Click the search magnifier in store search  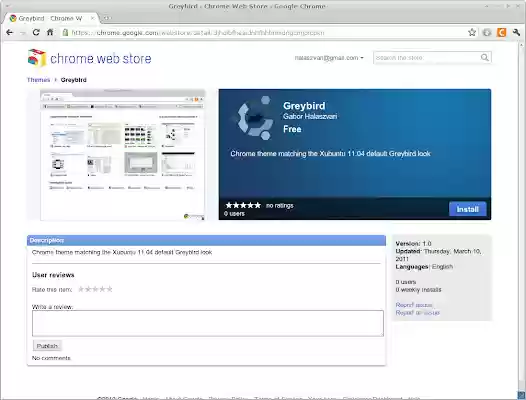pos(485,58)
